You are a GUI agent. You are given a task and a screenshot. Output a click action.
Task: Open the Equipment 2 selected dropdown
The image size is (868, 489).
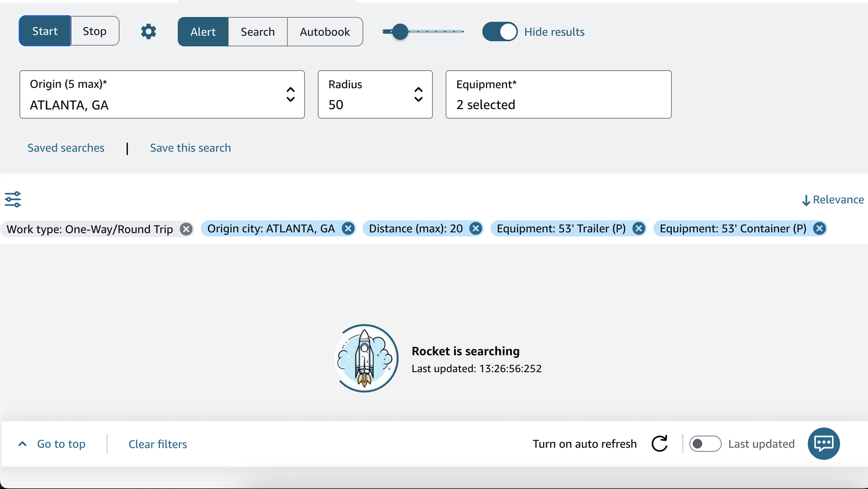point(558,95)
